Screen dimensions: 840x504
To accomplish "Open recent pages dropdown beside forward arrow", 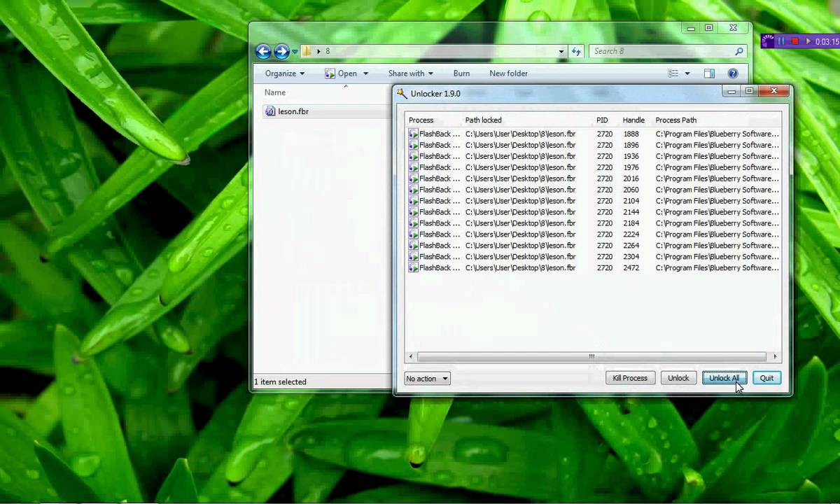I will [295, 51].
